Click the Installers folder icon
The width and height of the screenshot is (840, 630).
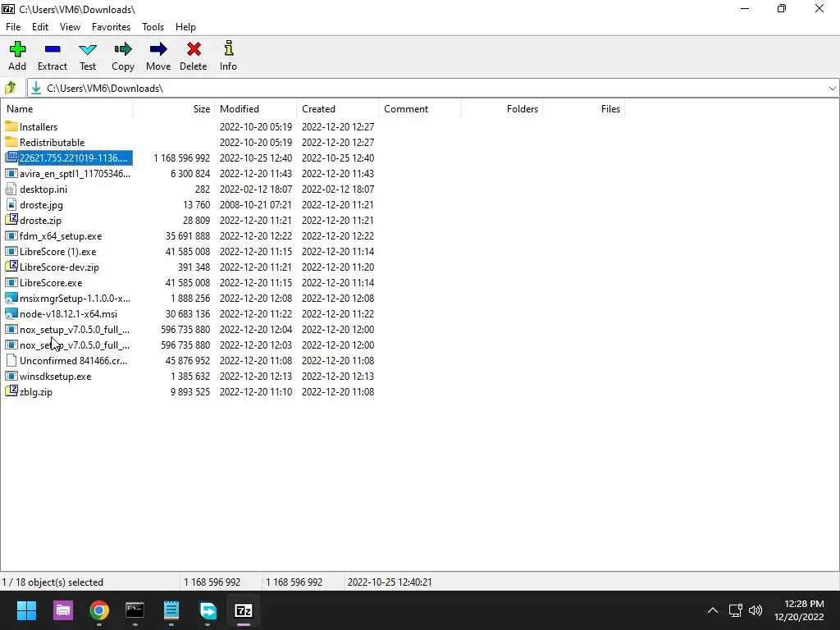[x=11, y=126]
